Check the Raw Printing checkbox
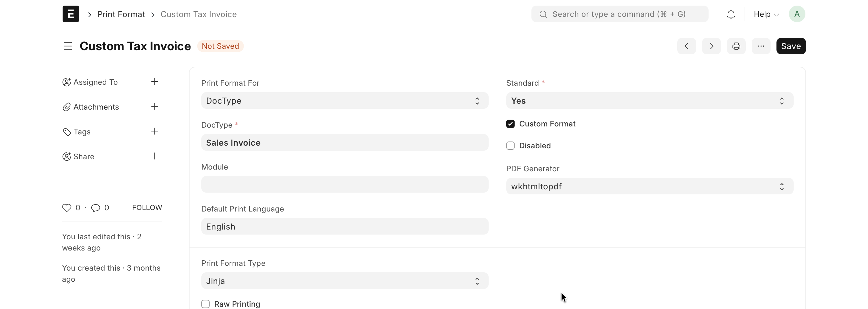Viewport: 868px width, 309px height. [x=205, y=304]
